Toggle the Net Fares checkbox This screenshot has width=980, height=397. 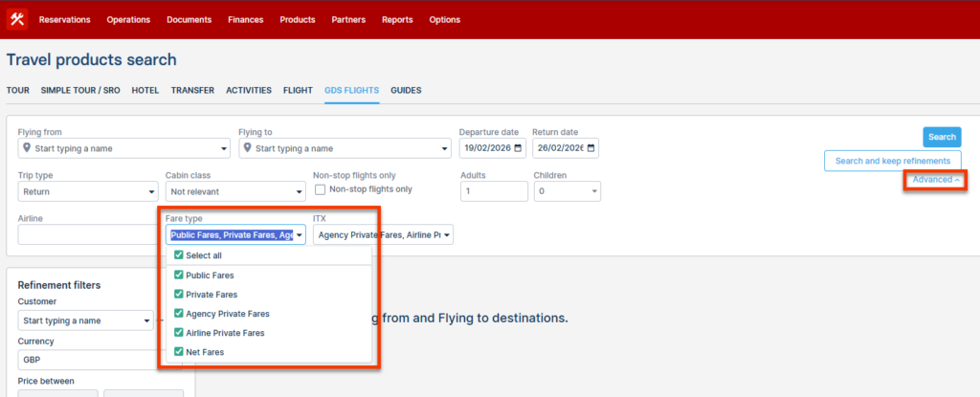(x=179, y=352)
